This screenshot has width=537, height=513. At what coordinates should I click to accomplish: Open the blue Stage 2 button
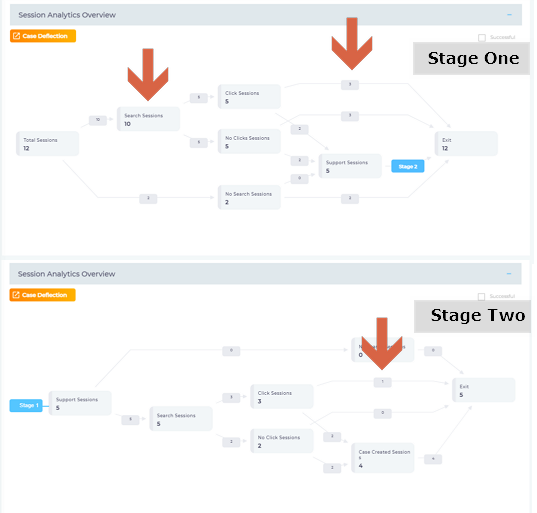[x=408, y=166]
